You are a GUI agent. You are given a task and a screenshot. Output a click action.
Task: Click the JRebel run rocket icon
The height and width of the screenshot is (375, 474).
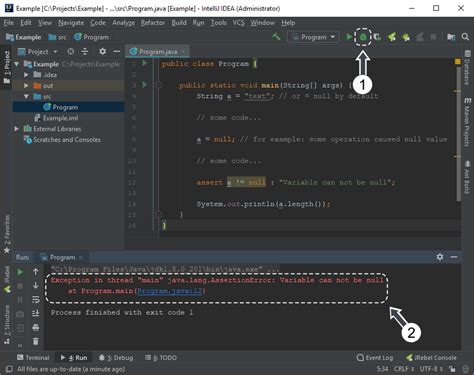[392, 37]
